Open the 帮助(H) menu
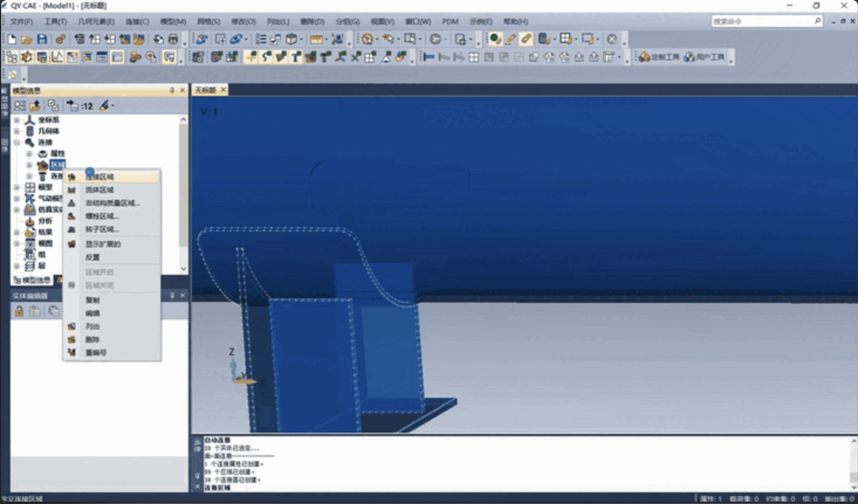The width and height of the screenshot is (858, 504). click(x=516, y=22)
